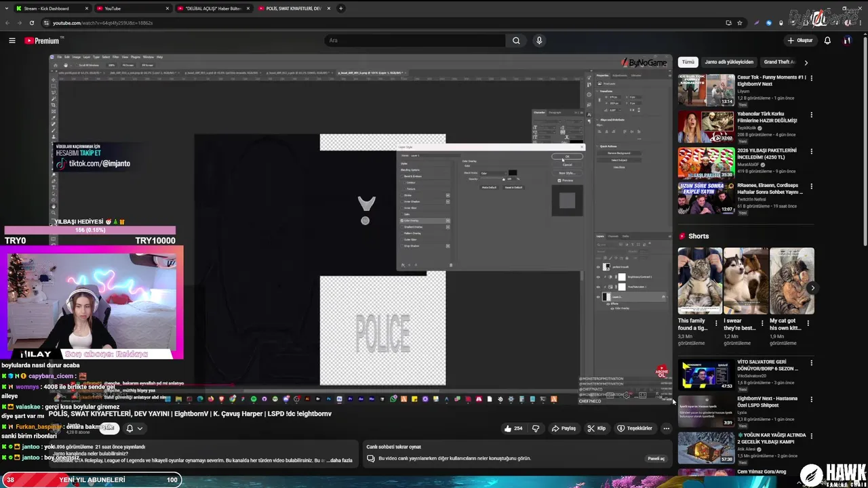868x488 pixels.
Task: Select the Move tool in Photoshop toolbar
Action: tap(54, 80)
